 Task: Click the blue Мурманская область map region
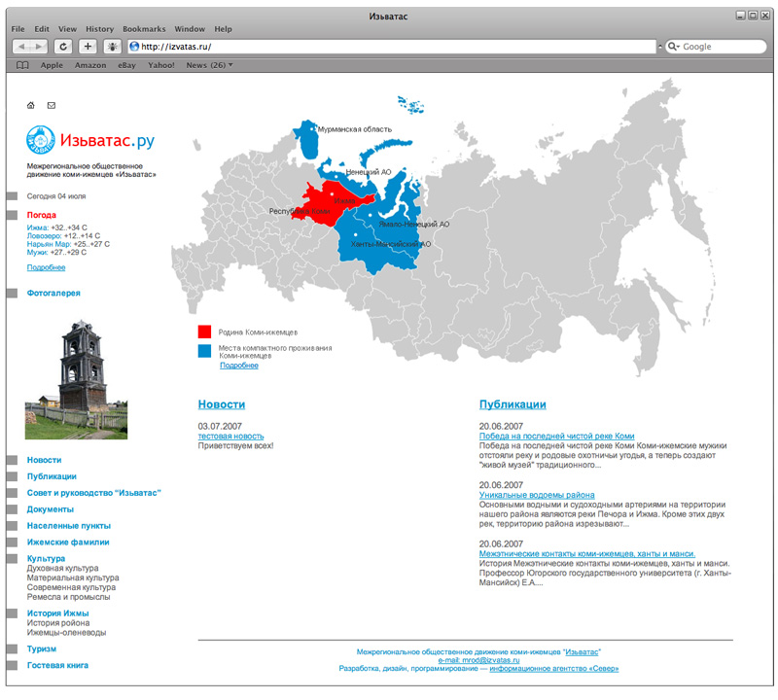[307, 141]
